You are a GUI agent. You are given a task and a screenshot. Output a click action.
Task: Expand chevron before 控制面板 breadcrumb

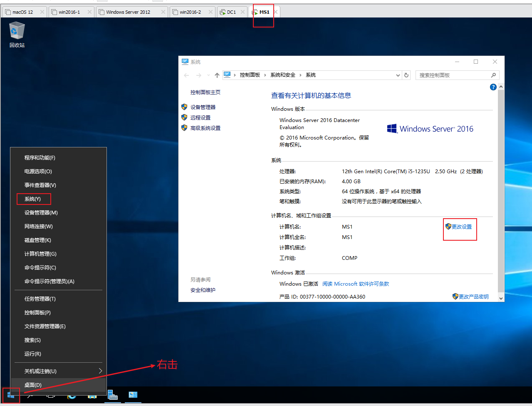[x=235, y=75]
